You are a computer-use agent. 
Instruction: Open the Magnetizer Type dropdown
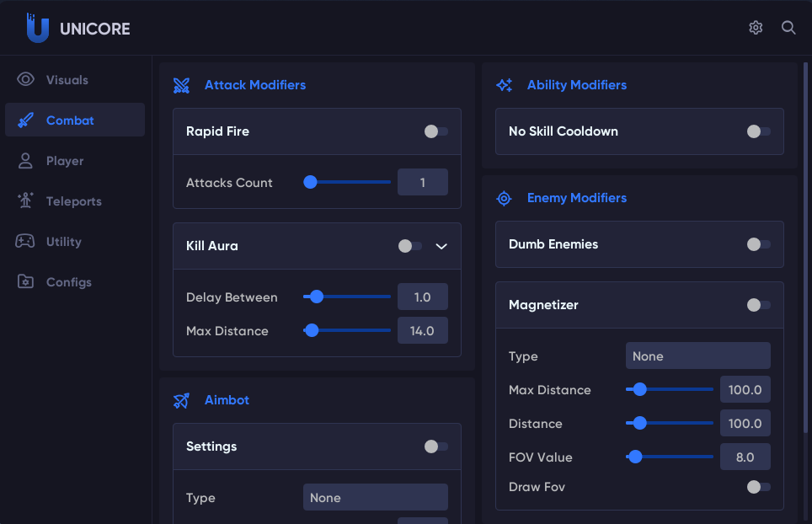click(x=697, y=356)
